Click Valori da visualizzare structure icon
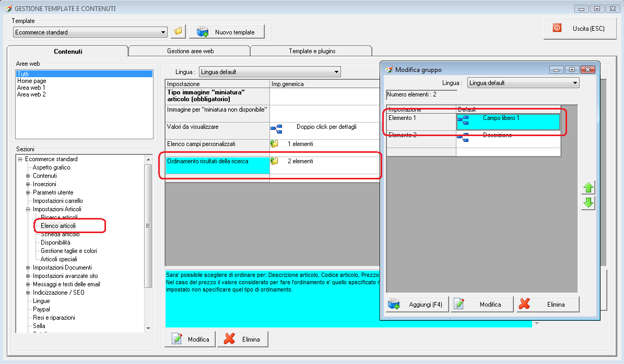This screenshot has height=364, width=624. coord(276,129)
